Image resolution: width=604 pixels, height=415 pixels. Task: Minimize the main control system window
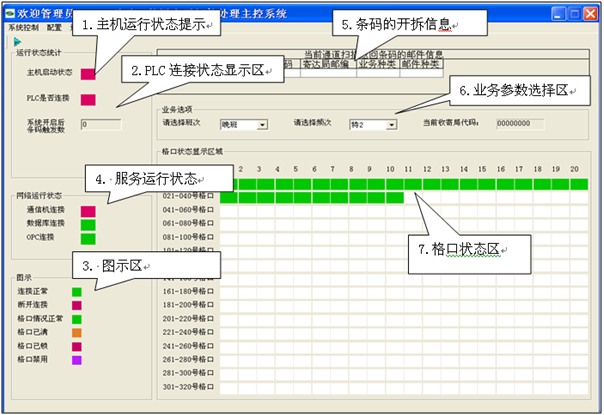[559, 14]
